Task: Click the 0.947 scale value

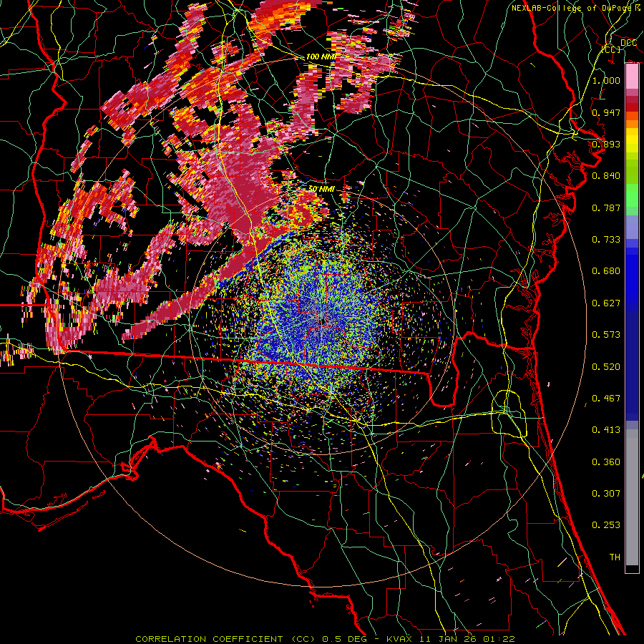Action: 606,112
